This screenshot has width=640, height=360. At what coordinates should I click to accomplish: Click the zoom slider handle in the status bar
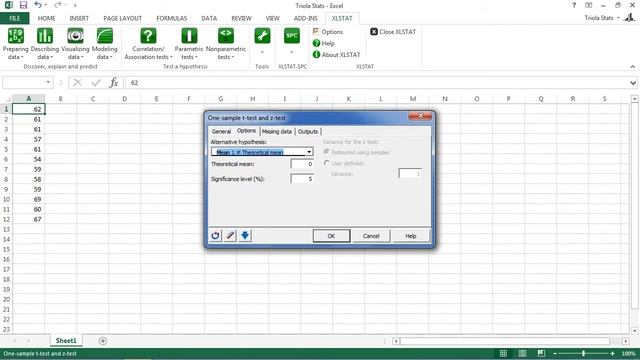(584, 353)
